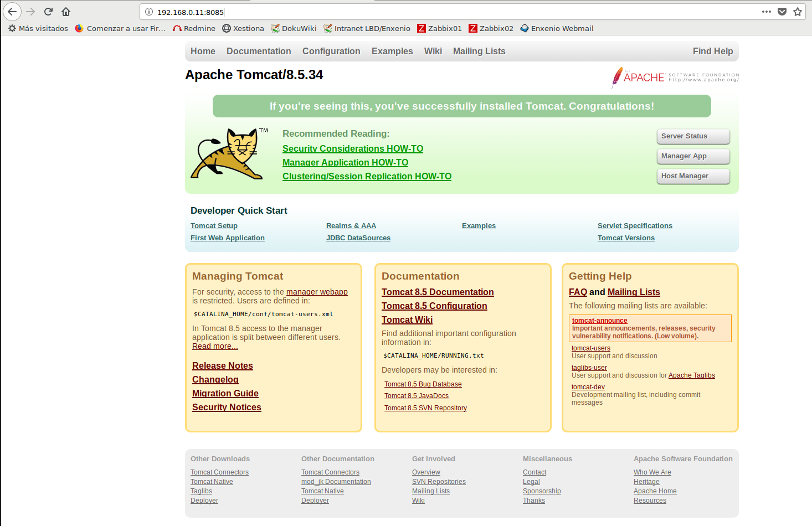Image resolution: width=812 pixels, height=526 pixels.
Task: Open the Find Help nav item
Action: coord(713,51)
